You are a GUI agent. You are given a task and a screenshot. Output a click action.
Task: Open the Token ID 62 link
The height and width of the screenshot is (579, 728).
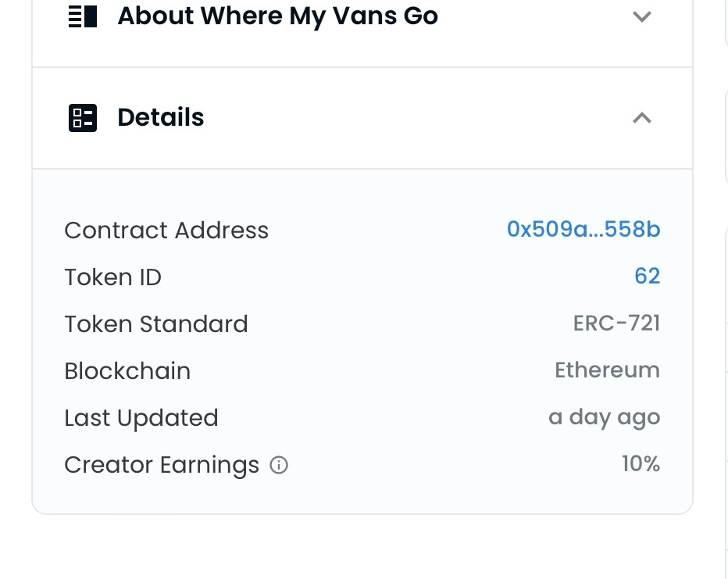[x=648, y=277]
